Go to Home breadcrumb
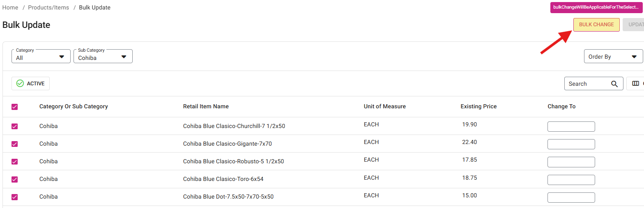 (10, 7)
